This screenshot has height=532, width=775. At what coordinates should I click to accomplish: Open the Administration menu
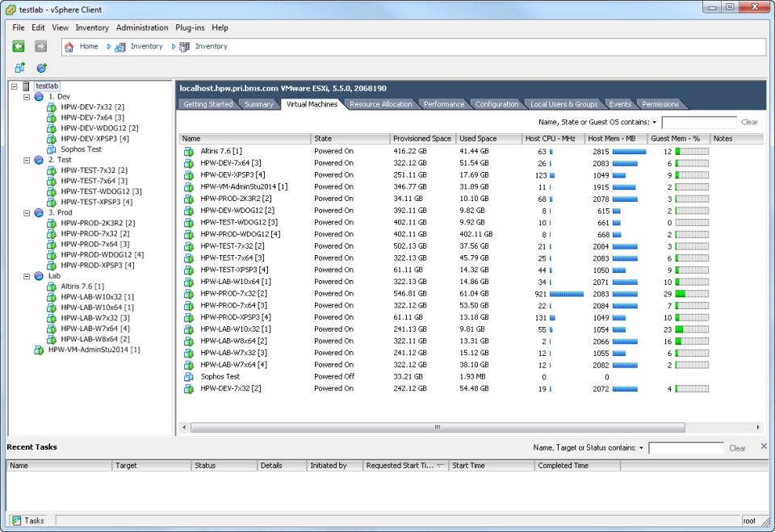[142, 27]
